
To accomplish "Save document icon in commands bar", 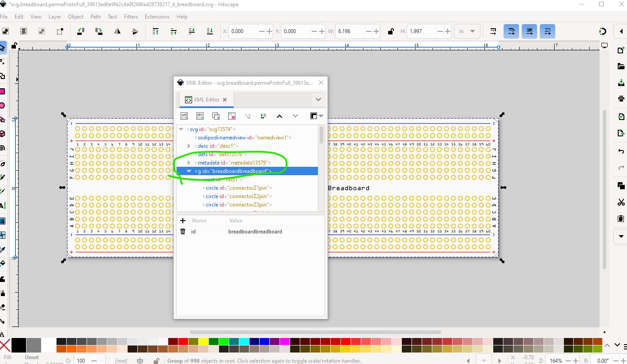I will [x=621, y=83].
